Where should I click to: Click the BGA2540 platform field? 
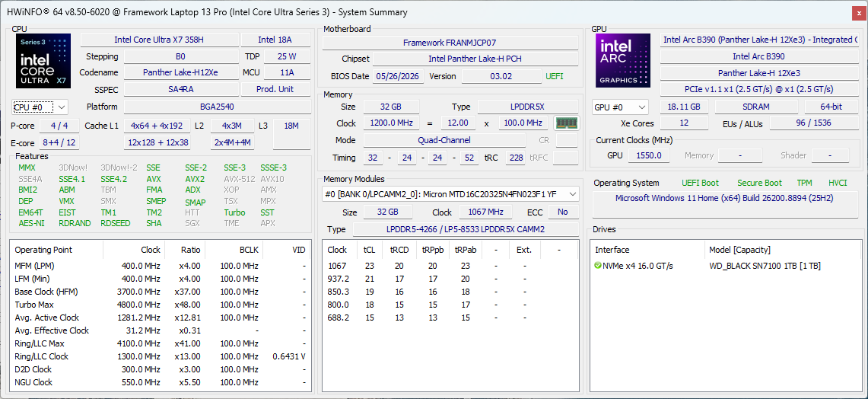point(217,107)
